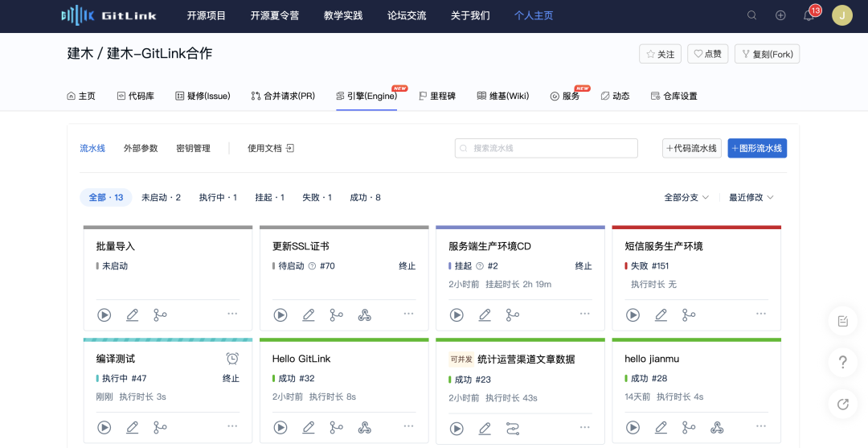868x448 pixels.
Task: Open the webhook icon on the hello jianmu card
Action: pyautogui.click(x=717, y=428)
